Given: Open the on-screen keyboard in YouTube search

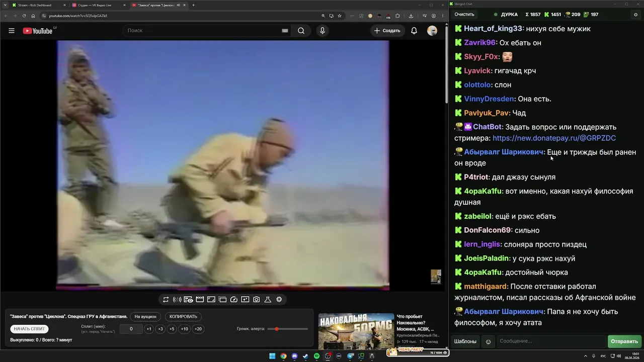Looking at the screenshot, I should pos(285,31).
